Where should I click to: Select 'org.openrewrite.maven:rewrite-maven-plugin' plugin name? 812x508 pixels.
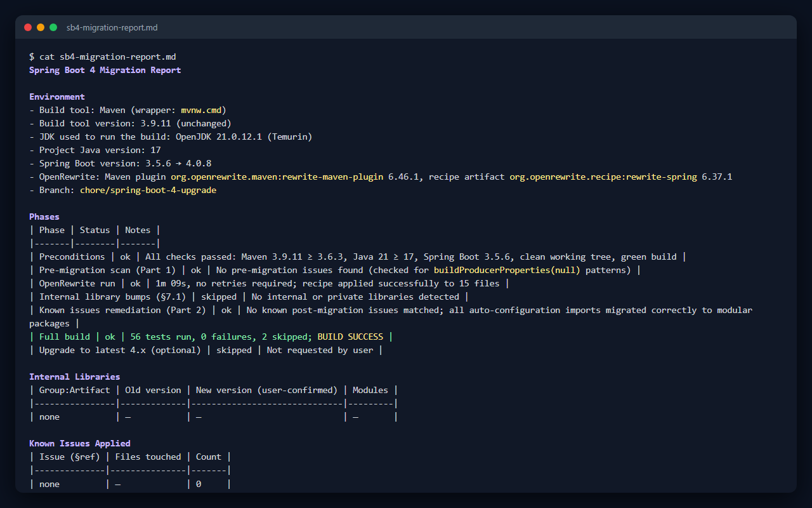point(277,177)
